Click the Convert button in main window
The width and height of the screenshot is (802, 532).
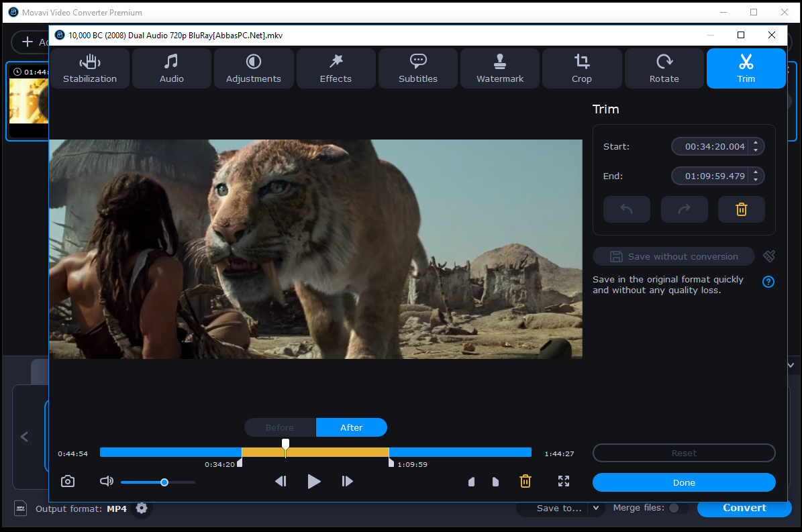744,508
